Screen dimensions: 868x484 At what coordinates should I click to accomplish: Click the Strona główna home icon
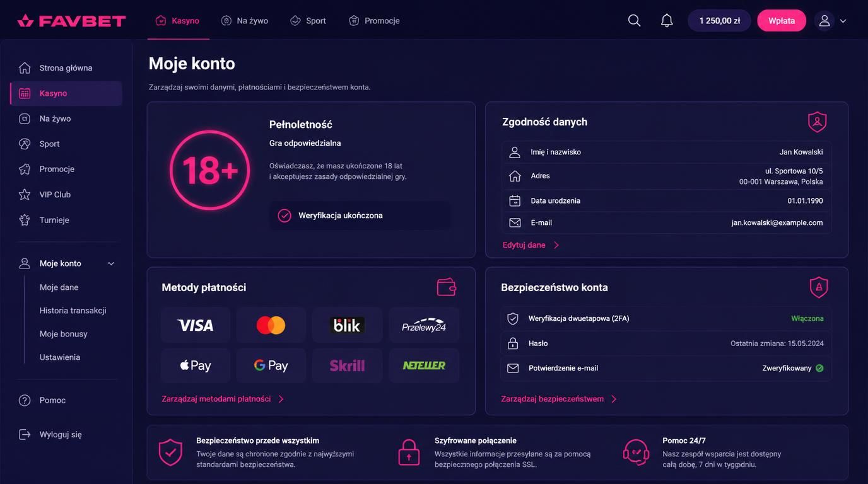(x=25, y=67)
